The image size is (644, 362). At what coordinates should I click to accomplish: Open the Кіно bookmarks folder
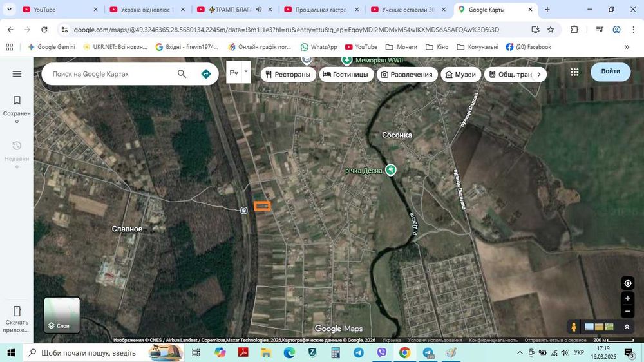point(437,47)
